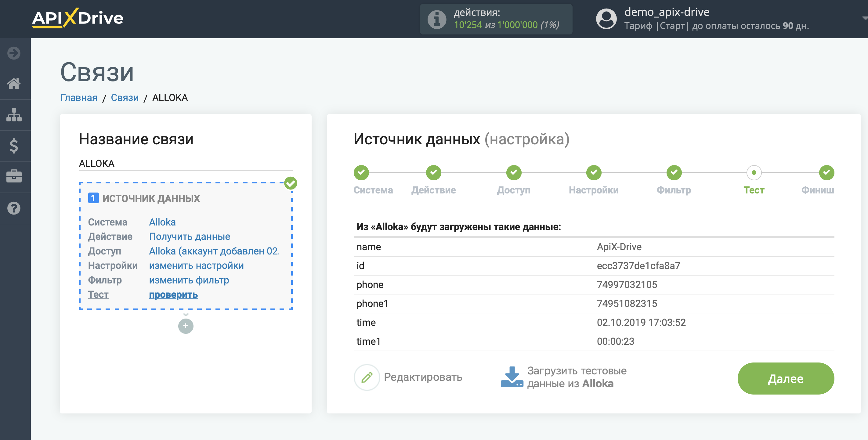Click the Получить данные action link

tap(189, 236)
